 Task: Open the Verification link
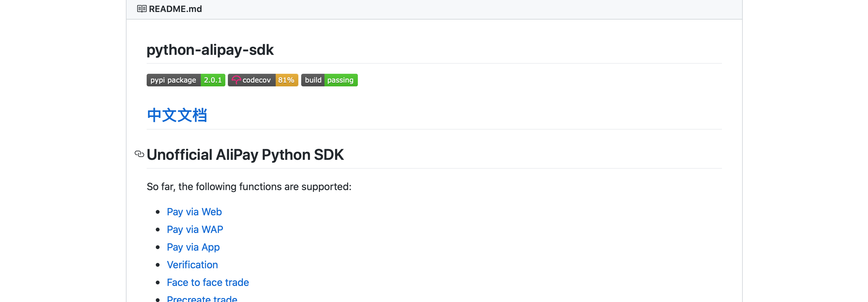pos(192,264)
